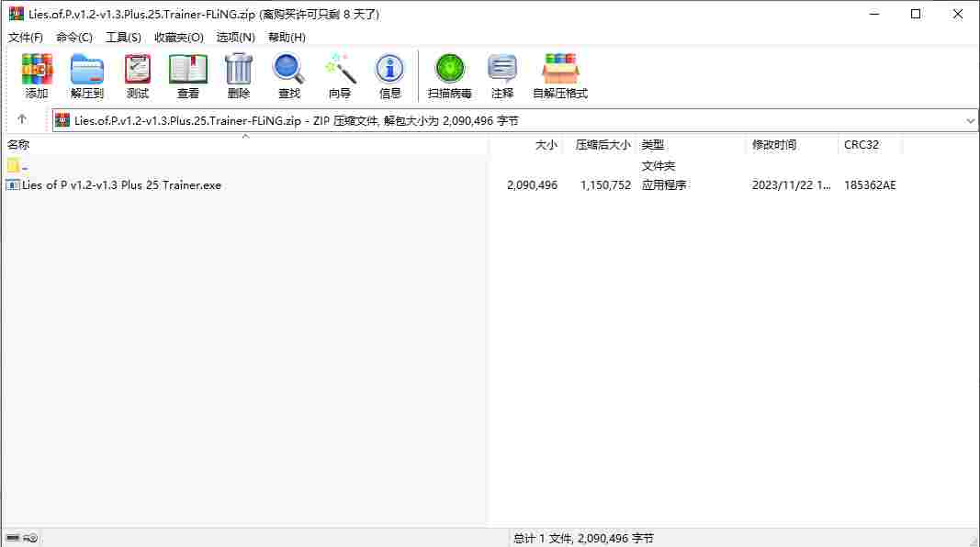Viewport: 980px width, 547px height.
Task: Go up one level with arrow button
Action: pos(22,119)
